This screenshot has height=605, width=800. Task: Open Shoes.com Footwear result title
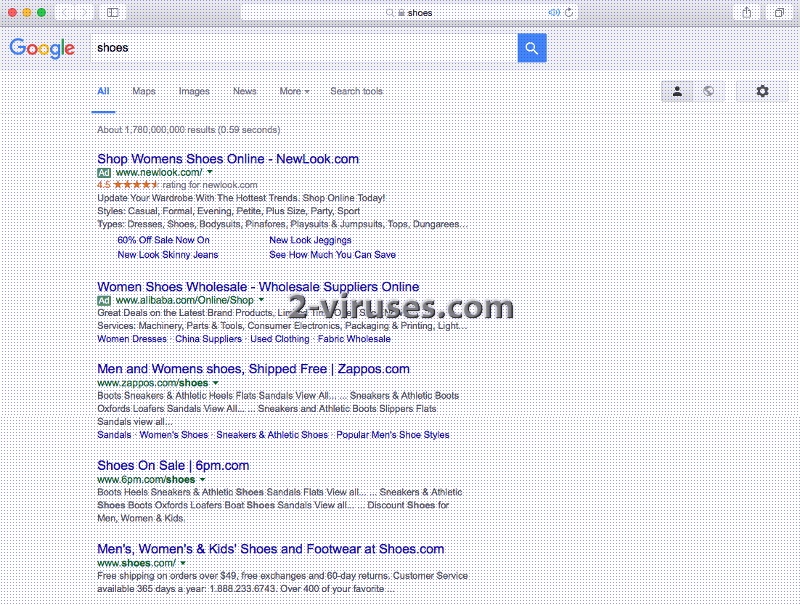[270, 549]
